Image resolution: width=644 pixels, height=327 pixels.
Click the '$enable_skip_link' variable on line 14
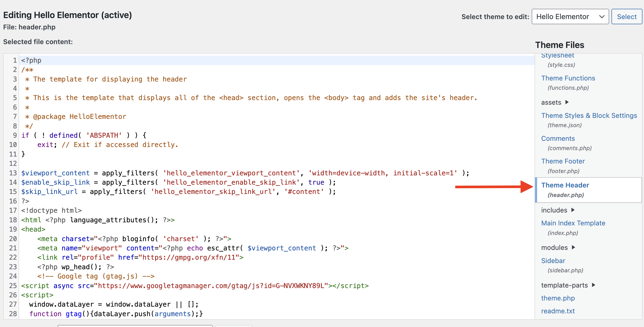pos(55,182)
